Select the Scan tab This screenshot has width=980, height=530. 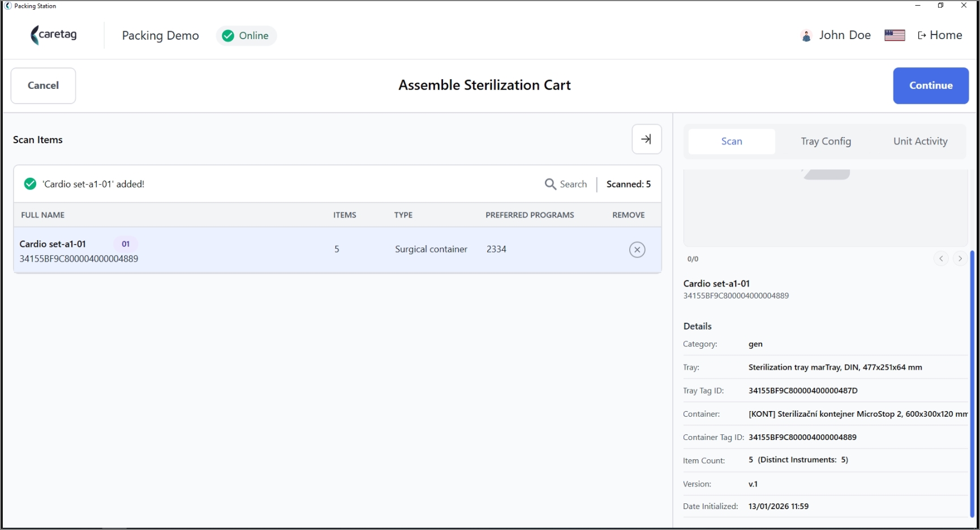pyautogui.click(x=732, y=142)
